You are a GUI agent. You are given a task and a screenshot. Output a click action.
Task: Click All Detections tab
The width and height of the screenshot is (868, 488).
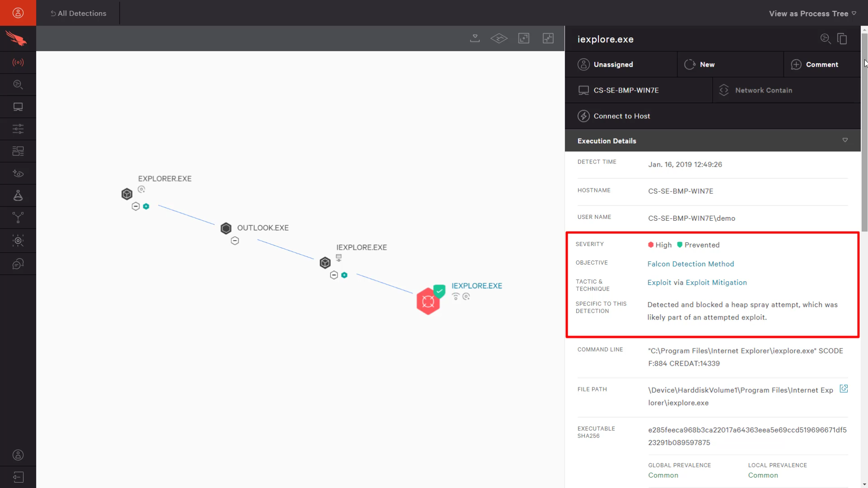pos(78,13)
